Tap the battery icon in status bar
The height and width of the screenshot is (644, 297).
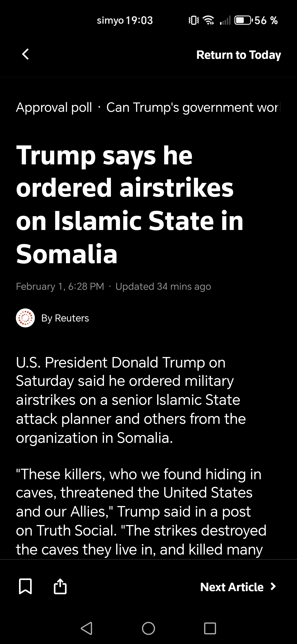pyautogui.click(x=242, y=20)
